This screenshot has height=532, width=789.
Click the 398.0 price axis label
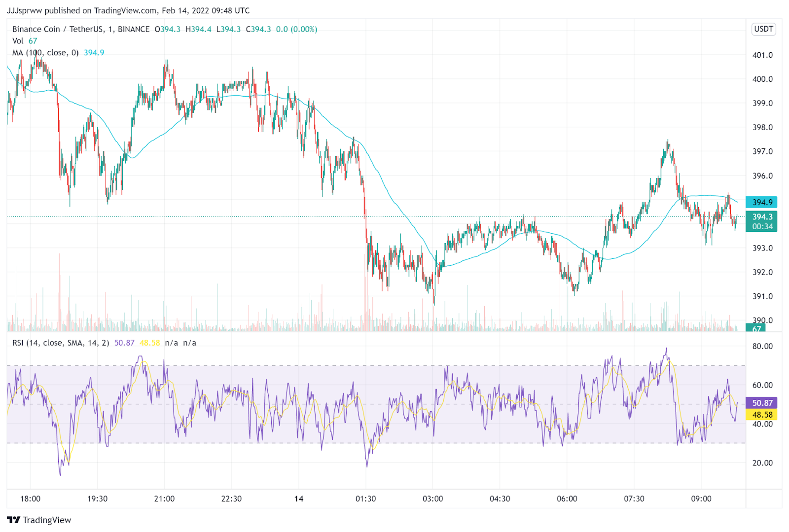(x=762, y=128)
